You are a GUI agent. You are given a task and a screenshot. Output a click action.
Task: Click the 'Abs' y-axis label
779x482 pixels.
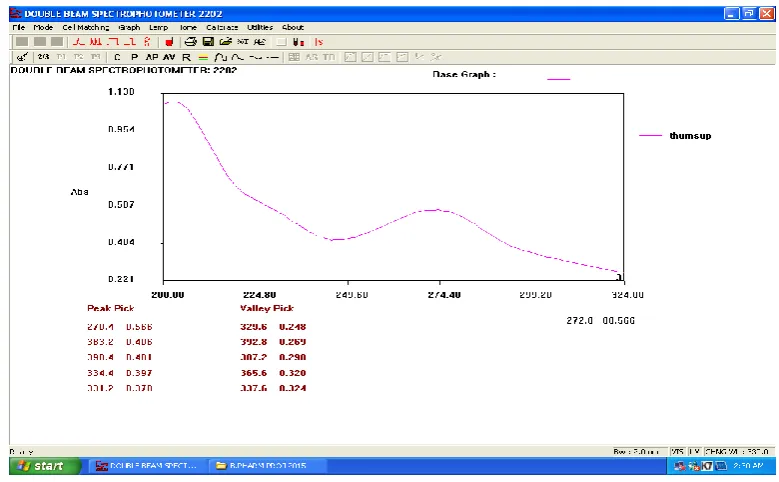[79, 191]
